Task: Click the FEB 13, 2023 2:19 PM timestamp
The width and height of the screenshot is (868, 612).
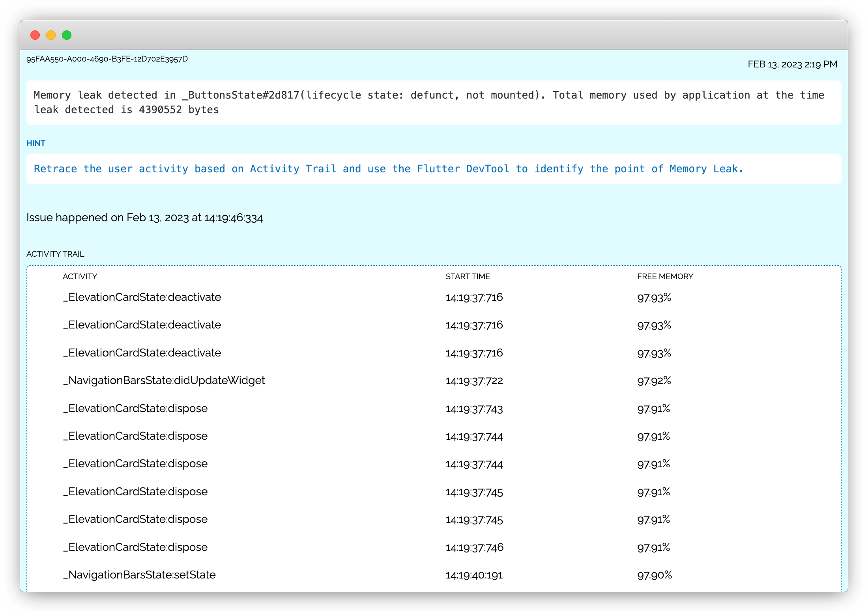Action: pos(793,64)
